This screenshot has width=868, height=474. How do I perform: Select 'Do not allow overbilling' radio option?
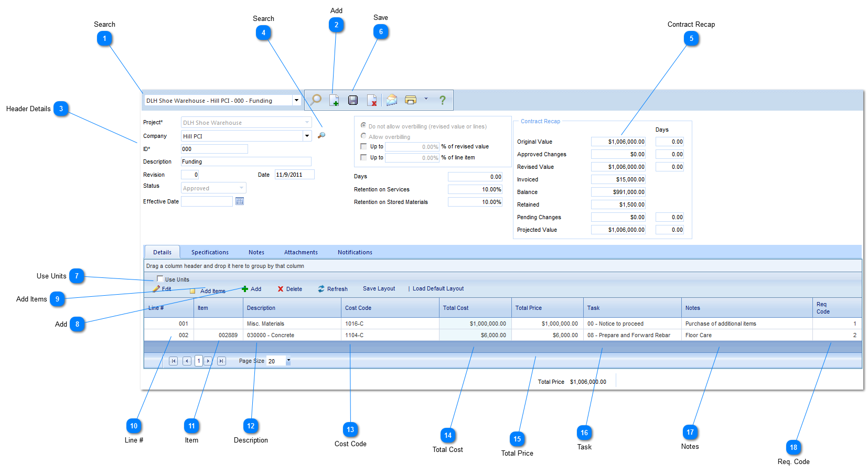click(x=363, y=125)
